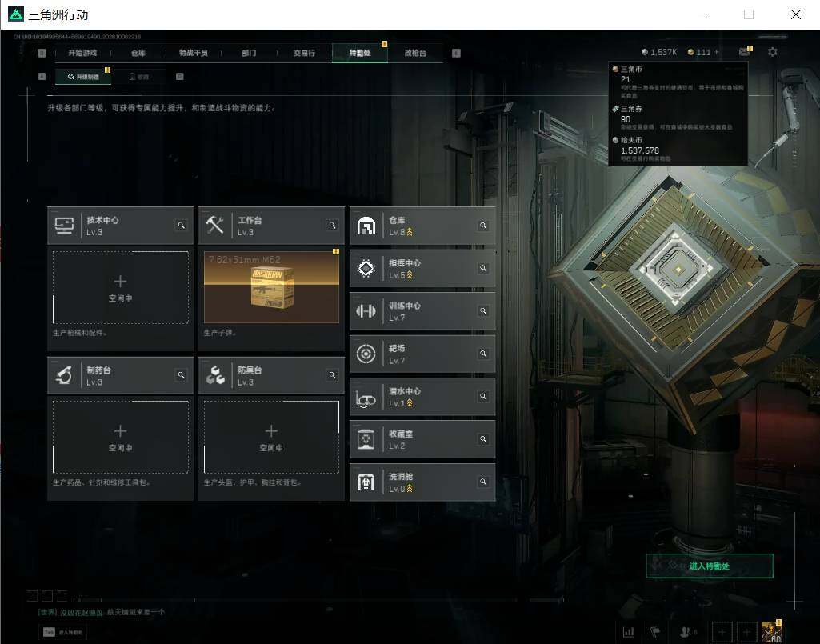
Task: Add 三角币 with the plus icon
Action: 717,52
